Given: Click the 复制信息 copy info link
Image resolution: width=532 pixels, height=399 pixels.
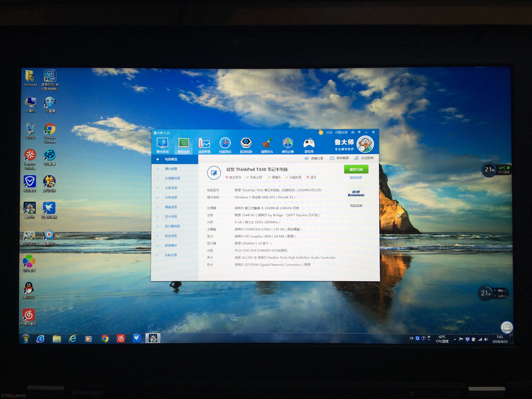Looking at the screenshot, I should [x=356, y=177].
